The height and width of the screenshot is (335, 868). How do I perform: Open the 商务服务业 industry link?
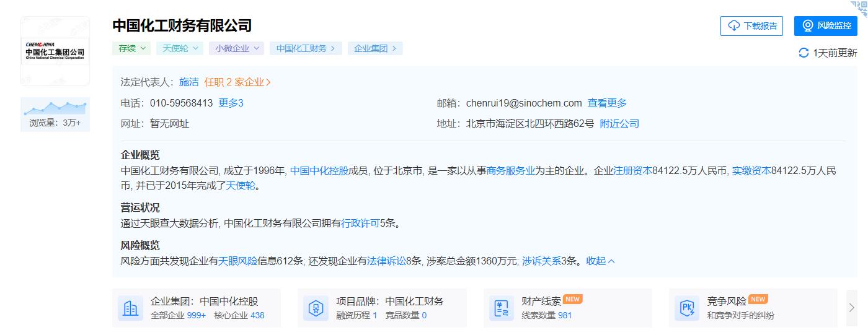[511, 171]
